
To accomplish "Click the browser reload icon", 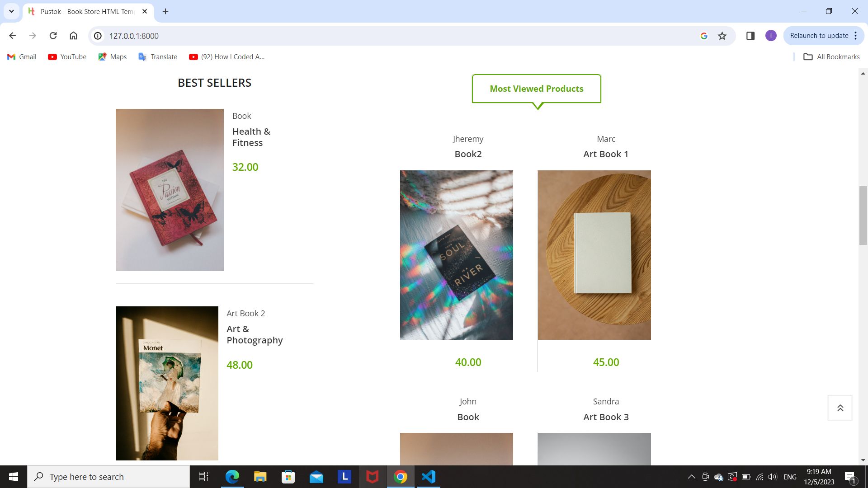I will click(53, 36).
